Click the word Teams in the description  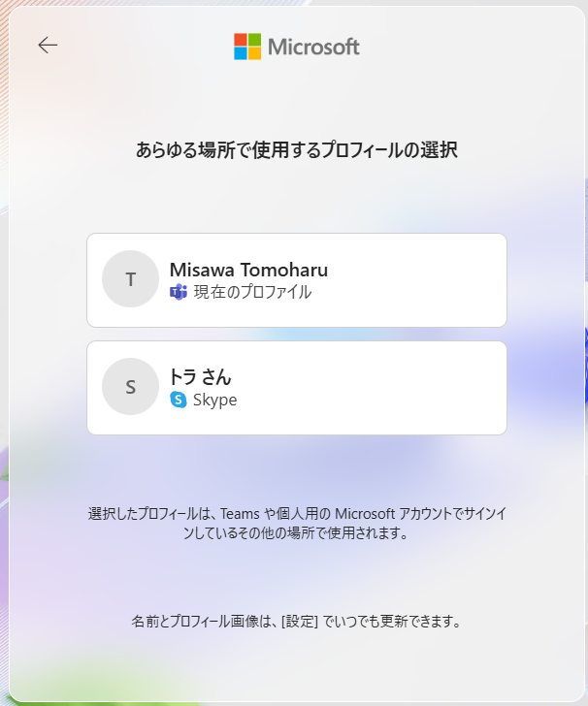click(240, 514)
